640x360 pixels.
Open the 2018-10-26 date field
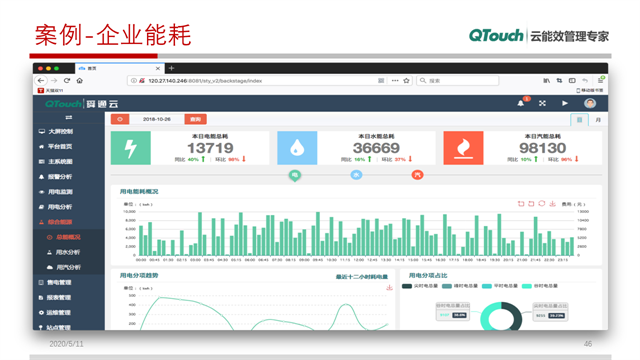coord(157,119)
